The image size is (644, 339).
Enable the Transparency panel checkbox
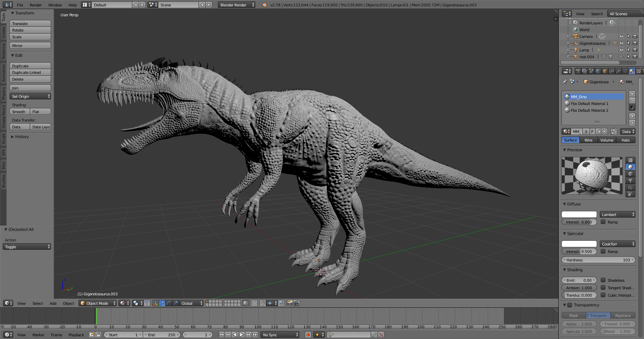(x=570, y=305)
